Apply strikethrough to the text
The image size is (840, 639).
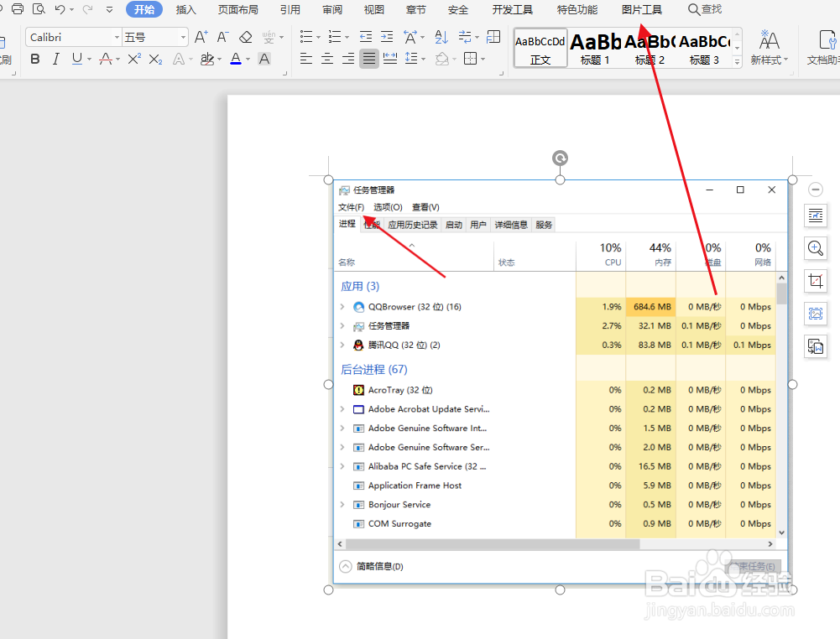tap(106, 59)
